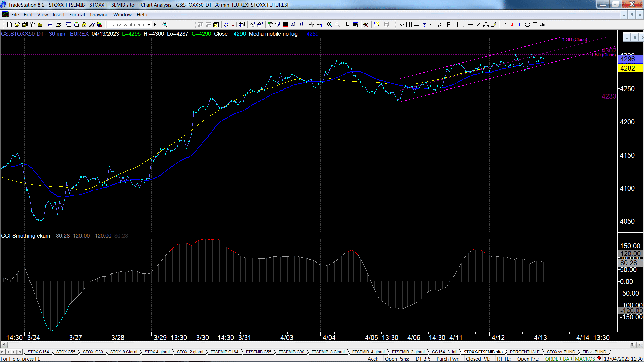Open the Format menu
Image resolution: width=644 pixels, height=362 pixels.
[x=77, y=14]
